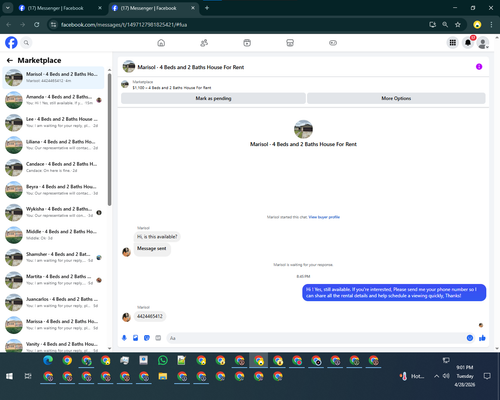The width and height of the screenshot is (500, 400).
Task: Open the account profile menu
Action: click(483, 43)
